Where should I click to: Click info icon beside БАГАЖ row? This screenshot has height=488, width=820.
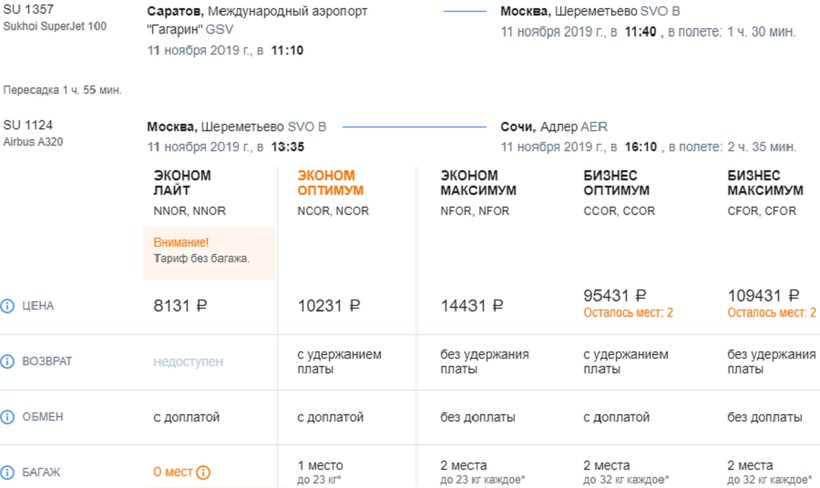coord(8,472)
